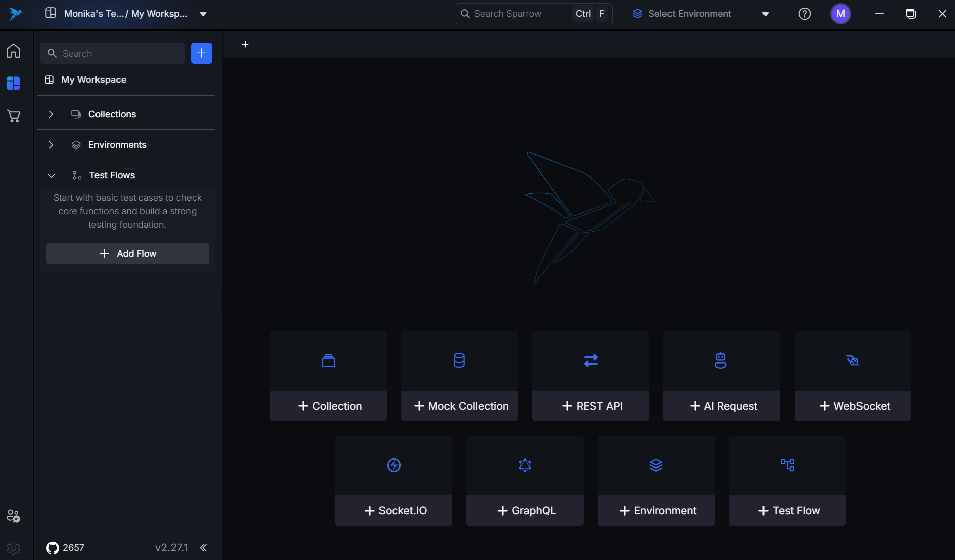Viewport: 955px width, 560px height.
Task: Open the Home icon in sidebar
Action: click(14, 51)
